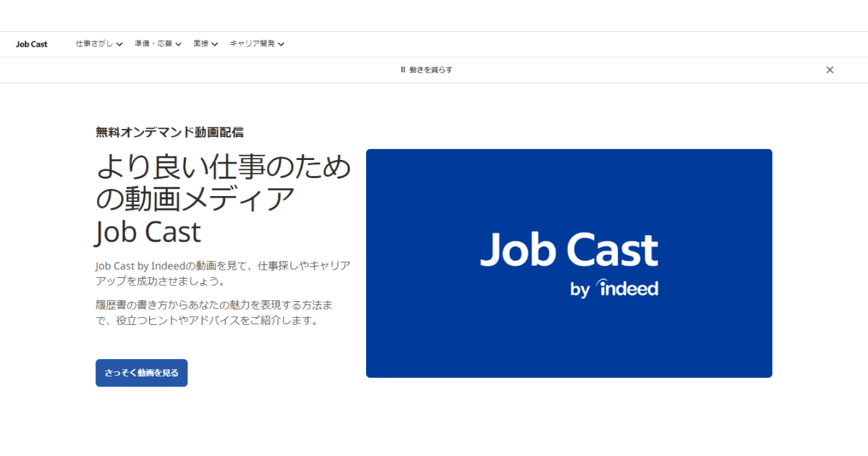Open the キャリア開発 menu
This screenshot has width=868, height=456.
252,44
